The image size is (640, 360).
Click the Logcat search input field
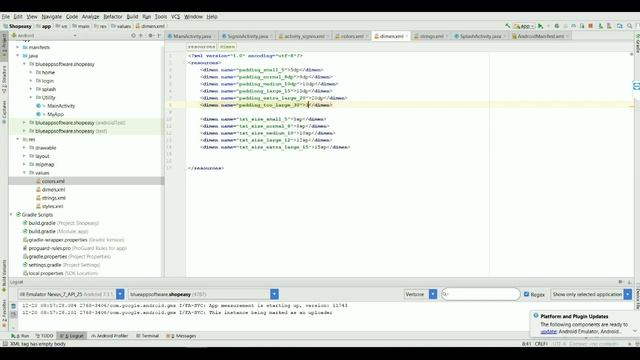(481, 294)
